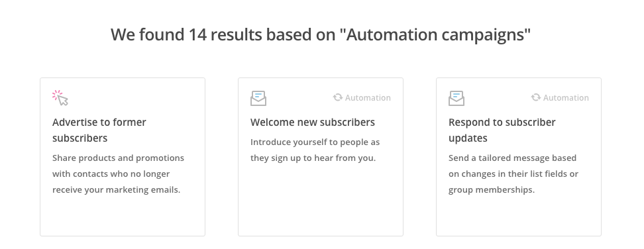
Task: Select the empty area of the Advertise card
Action: click(123, 215)
